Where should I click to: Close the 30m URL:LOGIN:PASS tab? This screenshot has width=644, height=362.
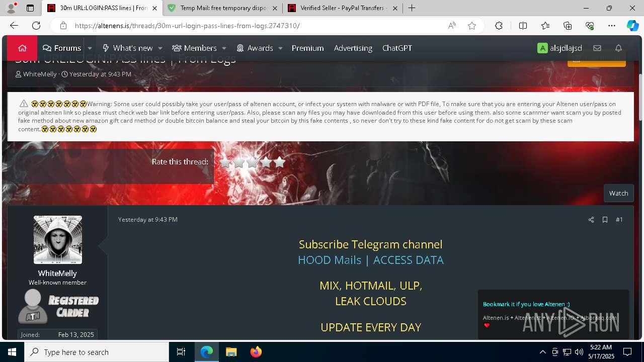[154, 8]
